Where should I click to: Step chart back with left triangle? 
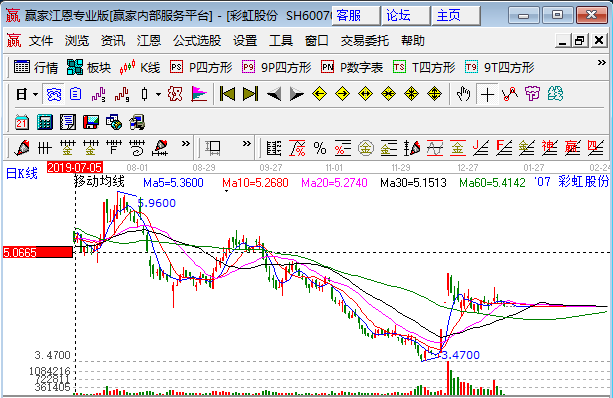click(274, 94)
